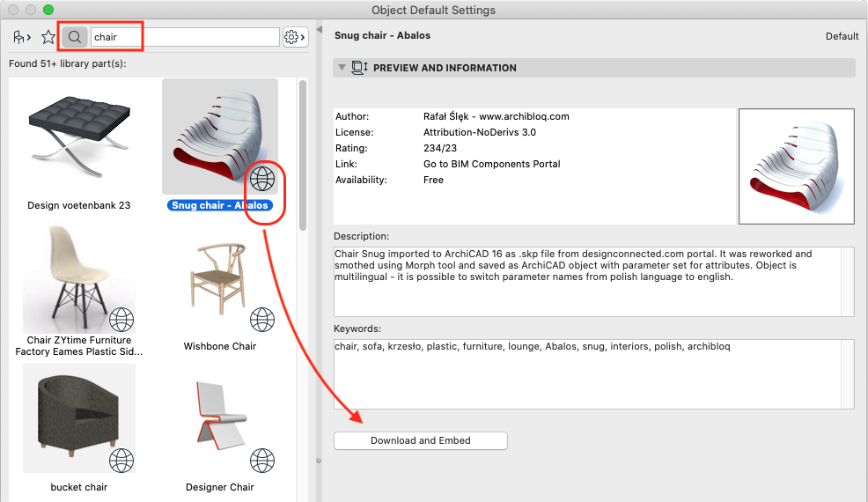The height and width of the screenshot is (502, 868).
Task: Open the search settings gear dropdown
Action: click(x=295, y=37)
